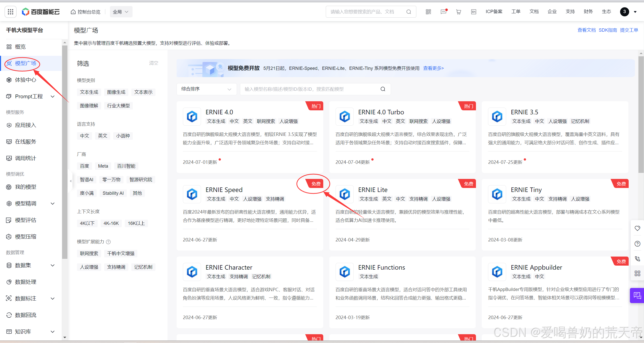Viewport: 644px width, 343px height.
Task: Open the 全局 region dropdown
Action: [121, 12]
